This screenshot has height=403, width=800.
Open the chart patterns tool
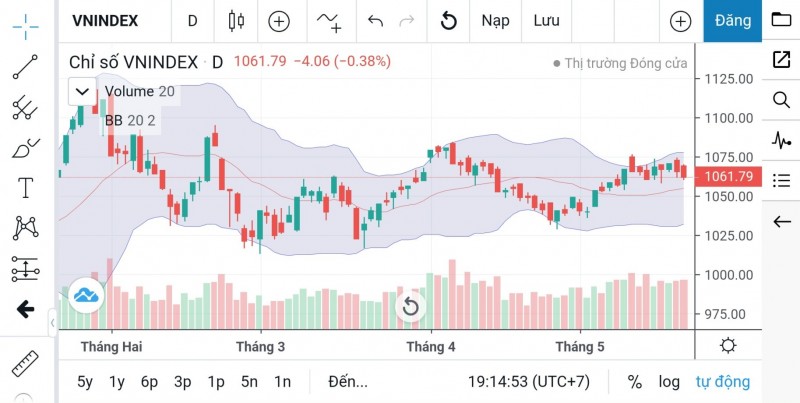25,228
